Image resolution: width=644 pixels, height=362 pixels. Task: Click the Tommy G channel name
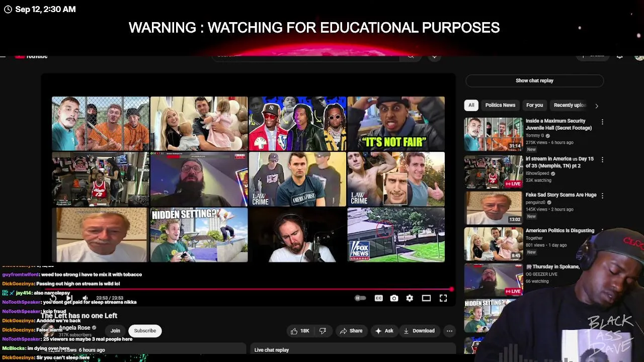(x=535, y=136)
